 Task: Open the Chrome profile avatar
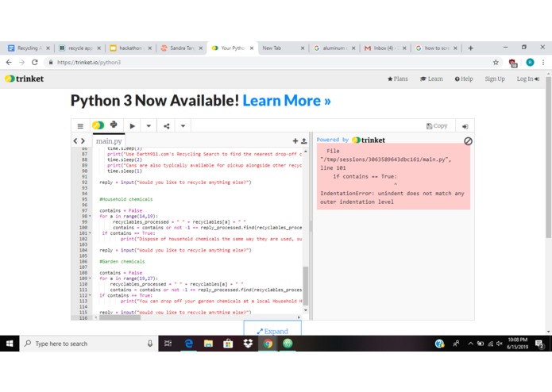click(x=530, y=62)
